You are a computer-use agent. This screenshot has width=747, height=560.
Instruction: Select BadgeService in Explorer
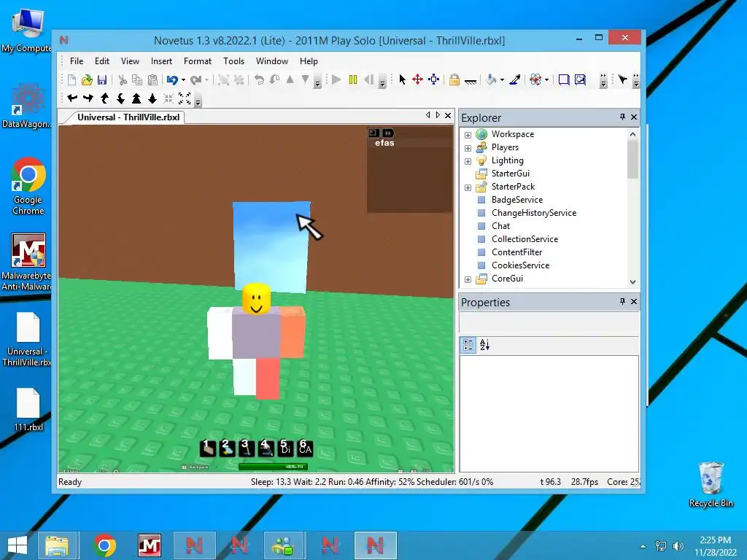(x=517, y=200)
